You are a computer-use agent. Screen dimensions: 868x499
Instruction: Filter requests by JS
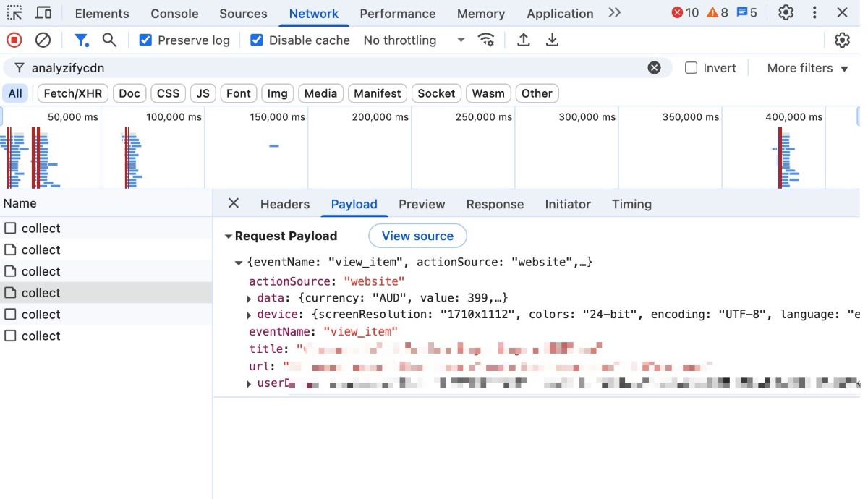click(203, 93)
